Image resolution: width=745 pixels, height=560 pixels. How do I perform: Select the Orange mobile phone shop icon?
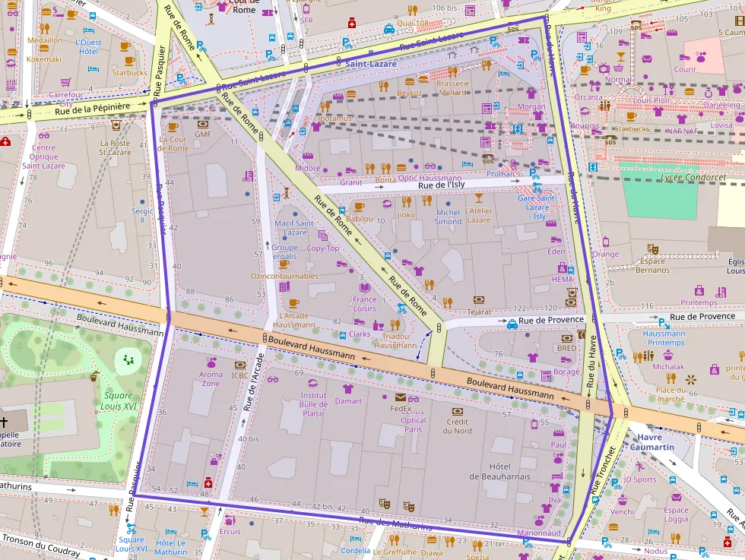pos(606,242)
